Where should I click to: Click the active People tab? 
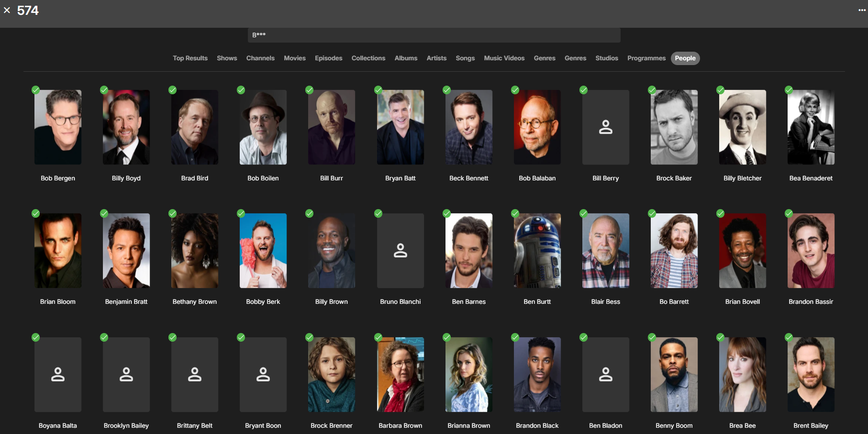(685, 58)
